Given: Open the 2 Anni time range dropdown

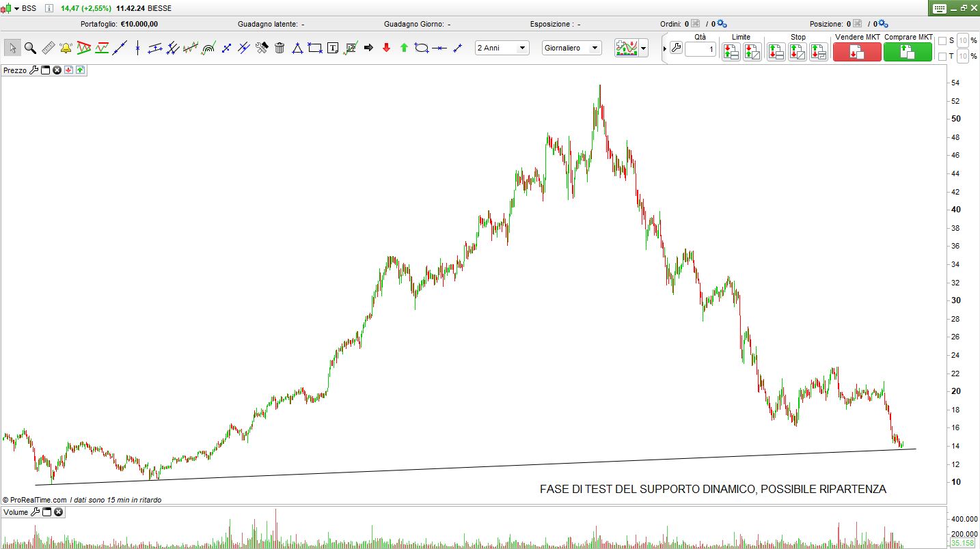Looking at the screenshot, I should coord(502,48).
